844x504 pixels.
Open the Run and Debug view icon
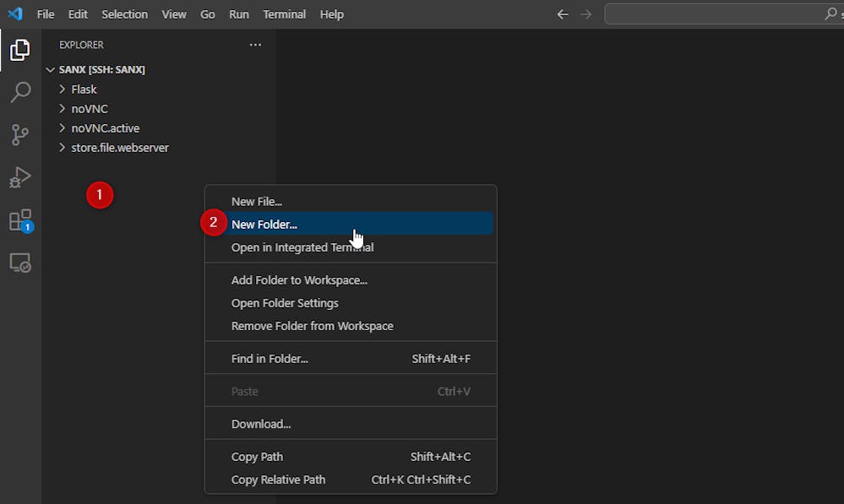pyautogui.click(x=20, y=177)
